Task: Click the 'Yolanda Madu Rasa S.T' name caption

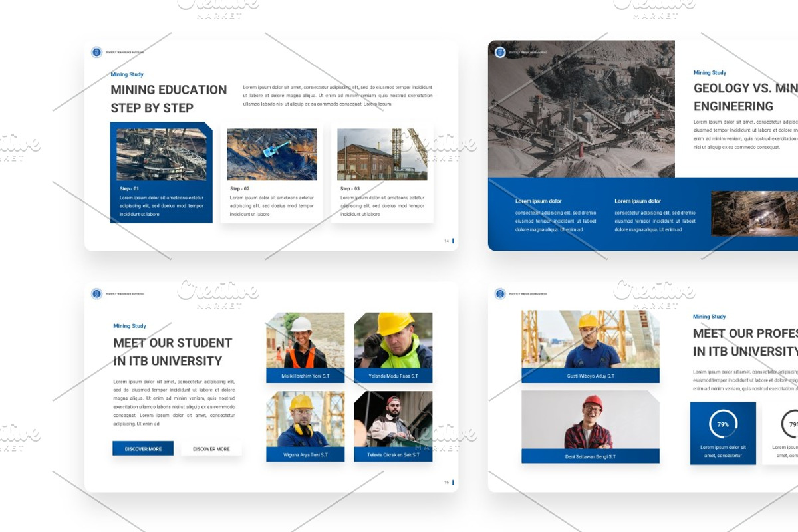Action: tap(393, 376)
